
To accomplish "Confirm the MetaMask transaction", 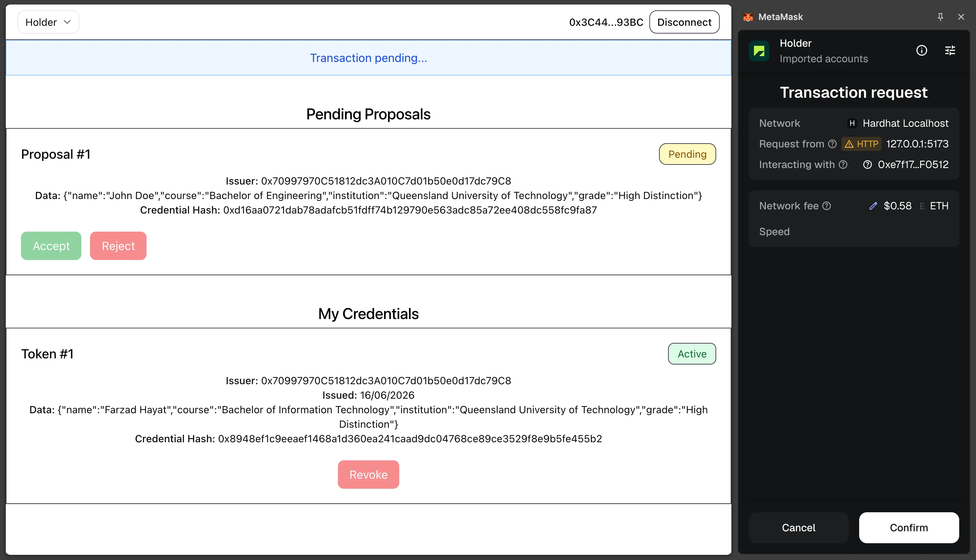I will (909, 528).
